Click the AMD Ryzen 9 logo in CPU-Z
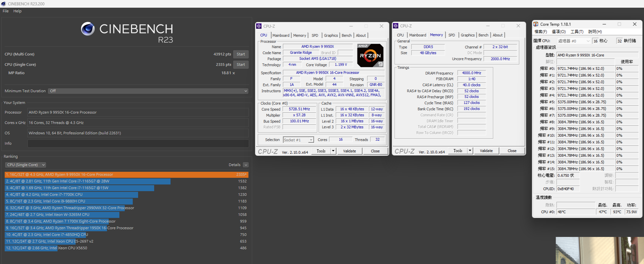The width and height of the screenshot is (644, 264). [x=370, y=55]
